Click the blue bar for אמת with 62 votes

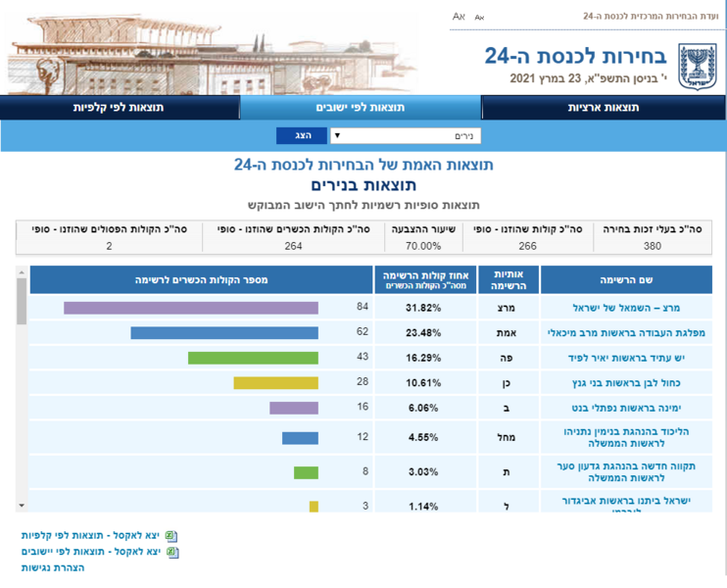(224, 333)
